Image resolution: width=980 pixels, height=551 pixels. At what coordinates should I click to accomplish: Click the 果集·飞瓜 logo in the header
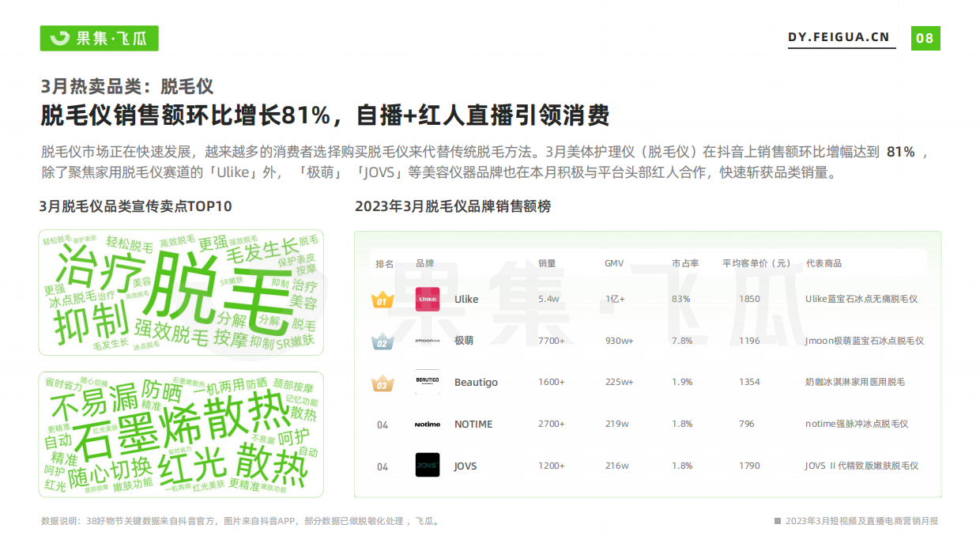click(x=99, y=38)
